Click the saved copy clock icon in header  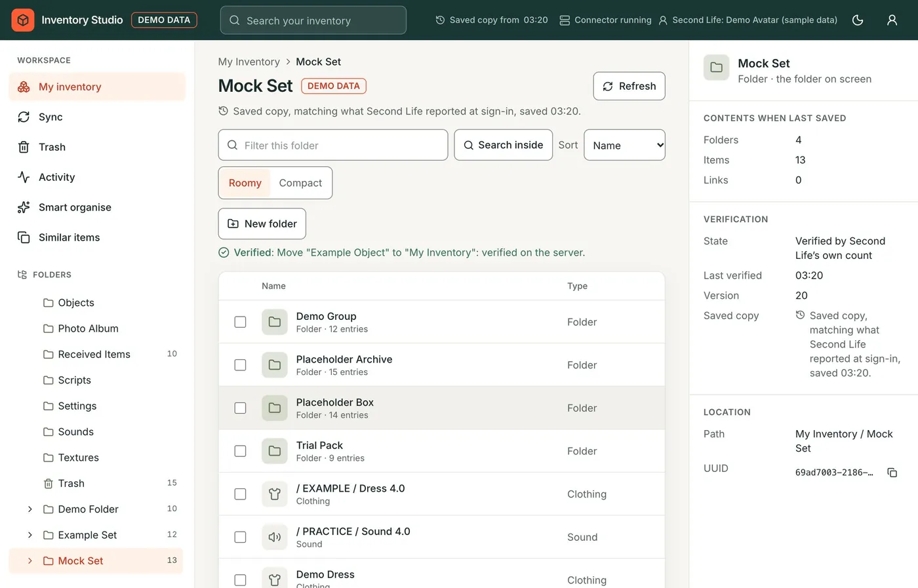[x=440, y=20]
